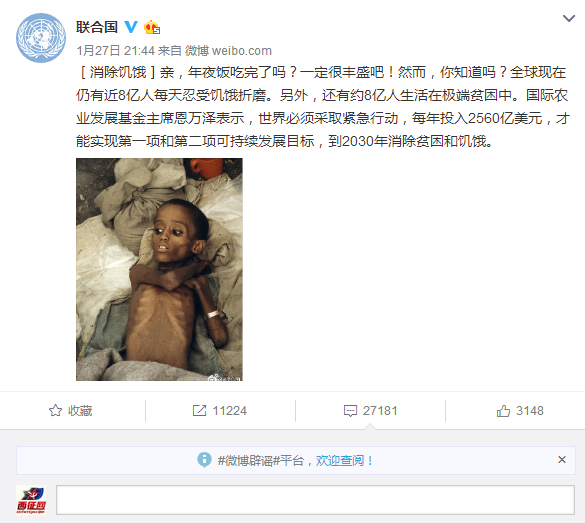The height and width of the screenshot is (523, 585).
Task: Click the info icon in notice banner
Action: [204, 460]
